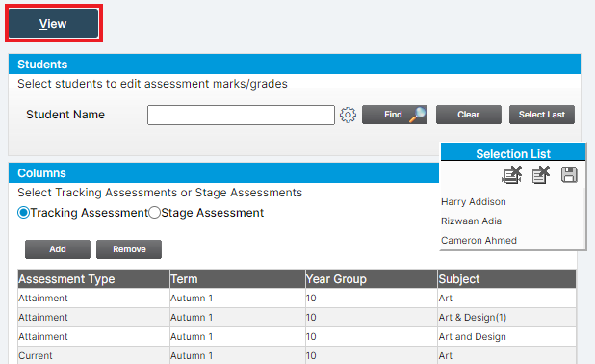Screen dimensions: 595x364
Task: Click the Select Last button
Action: (541, 115)
